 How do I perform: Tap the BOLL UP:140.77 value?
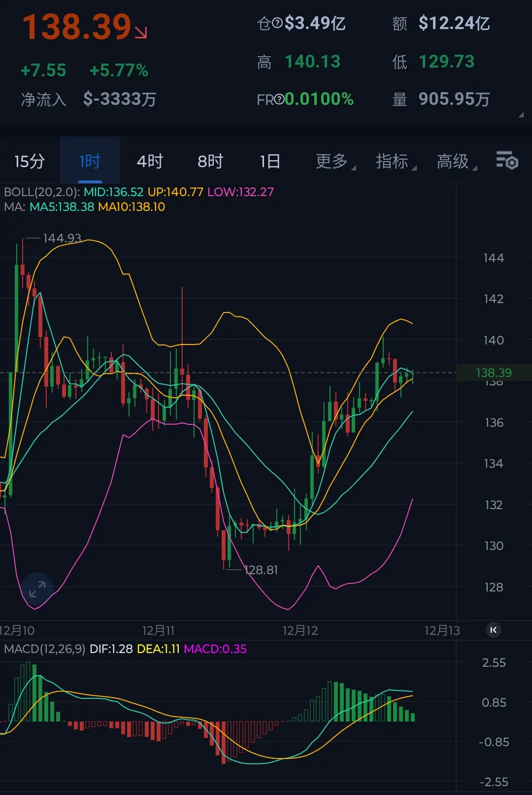pyautogui.click(x=175, y=192)
